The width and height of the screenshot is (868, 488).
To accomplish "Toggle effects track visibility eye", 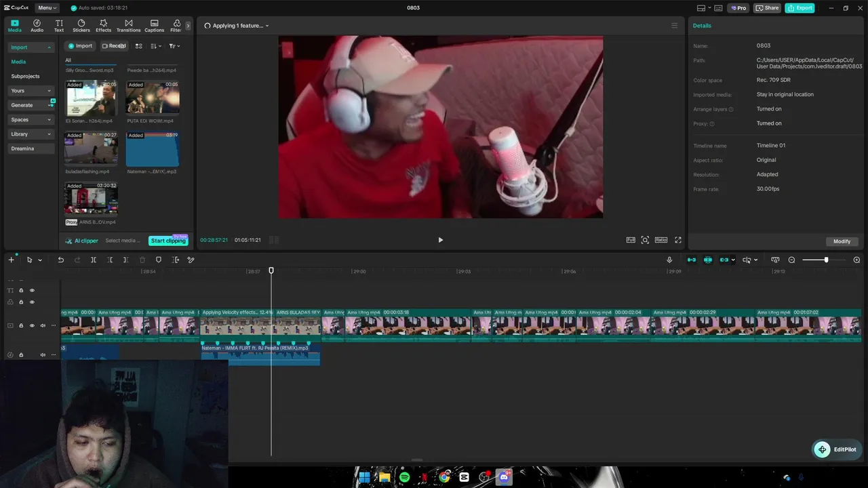I will click(x=32, y=302).
